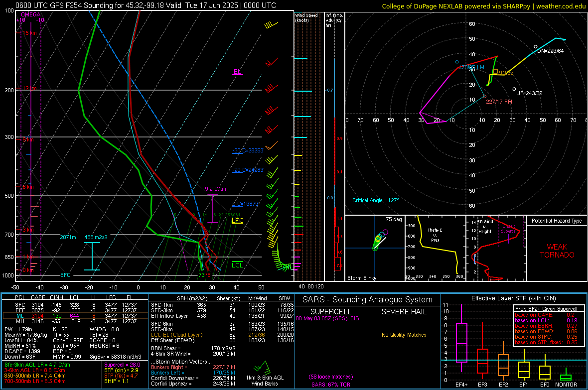Viewport: 588px width, 390px height.
Task: Click the Theta-E v. Pres inset label
Action: [435, 235]
